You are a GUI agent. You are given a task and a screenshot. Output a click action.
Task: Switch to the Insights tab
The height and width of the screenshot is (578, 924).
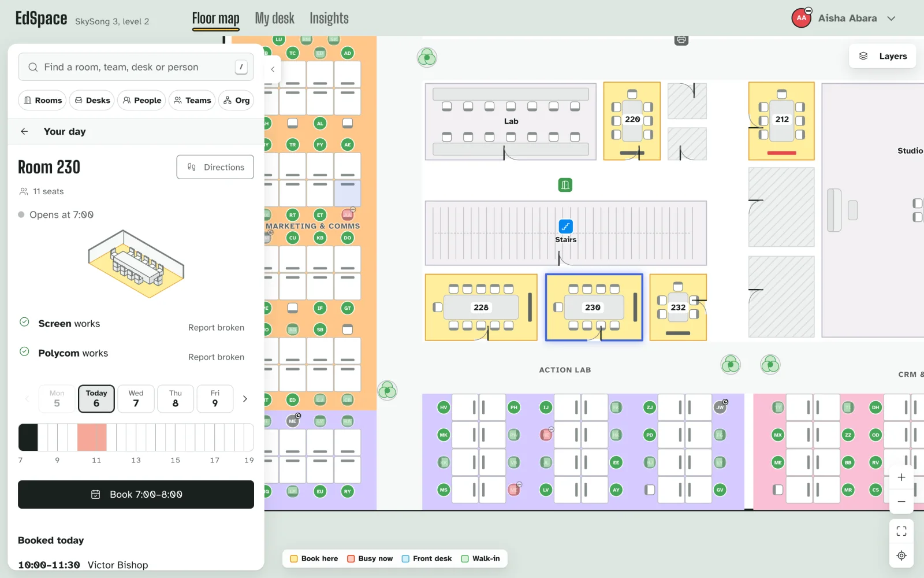[x=329, y=18]
